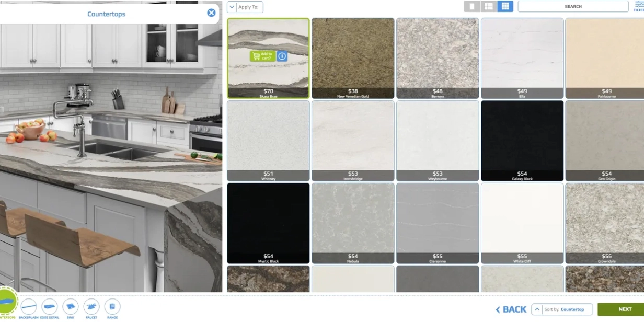Show info for Skara Brae countertop
The image size is (644, 322).
282,56
